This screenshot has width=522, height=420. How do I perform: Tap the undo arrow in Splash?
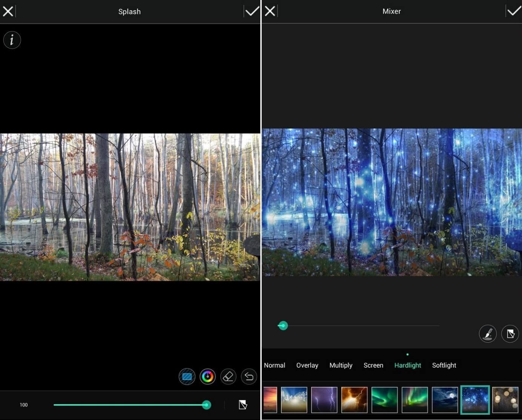pos(249,376)
